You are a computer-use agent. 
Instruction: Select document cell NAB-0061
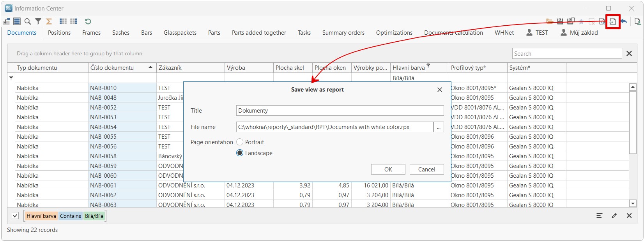[122, 185]
